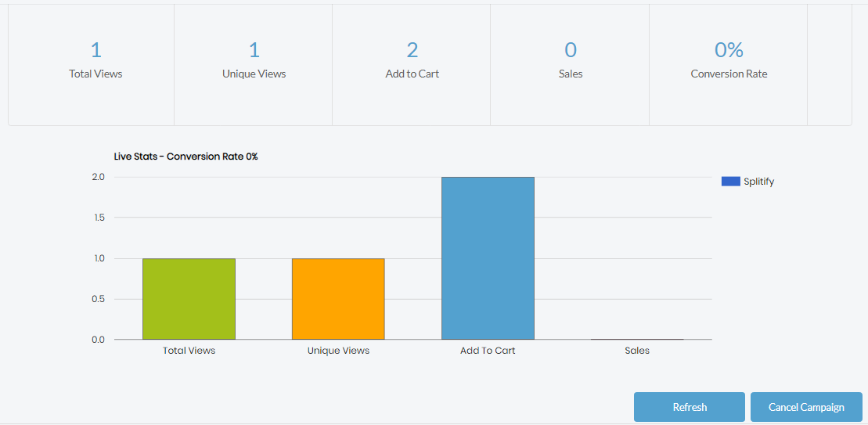Select the Sales stat card showing 0
The image size is (868, 425).
[x=570, y=65]
